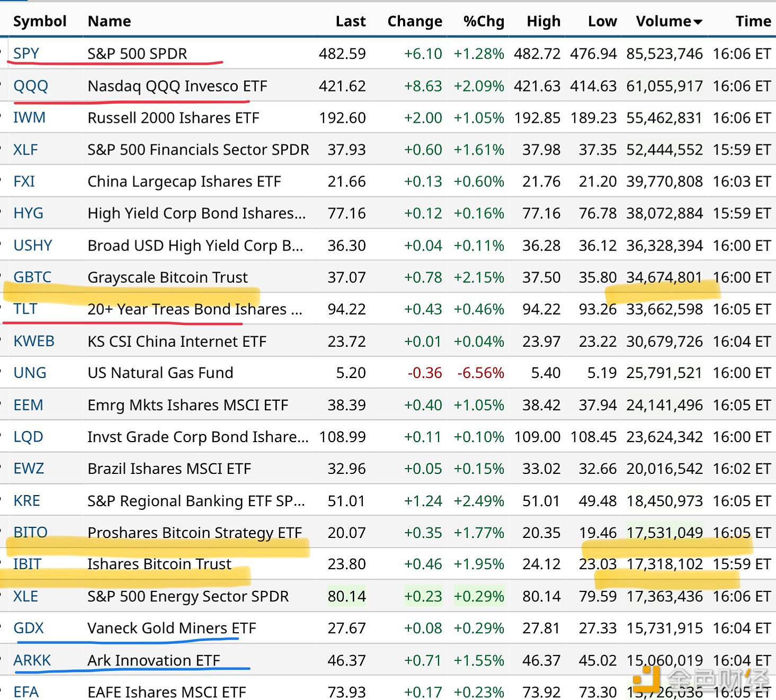Click the KRE percent change +2.49%

479,501
